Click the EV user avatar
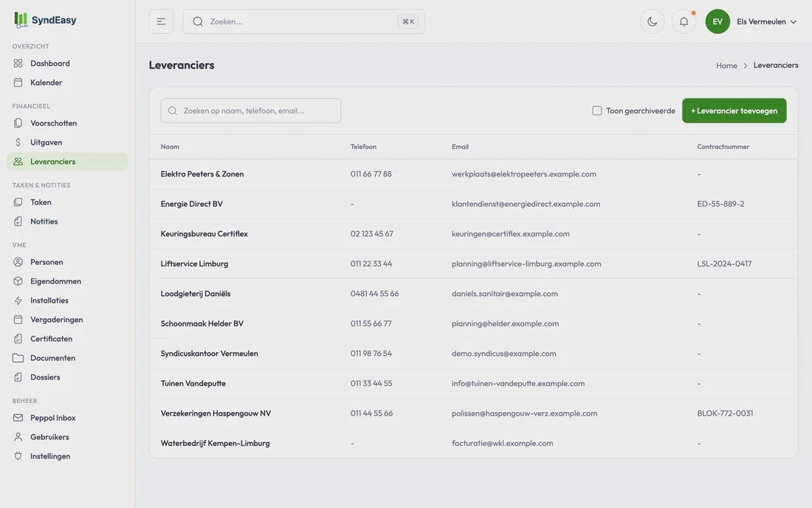The height and width of the screenshot is (508, 812). tap(718, 21)
